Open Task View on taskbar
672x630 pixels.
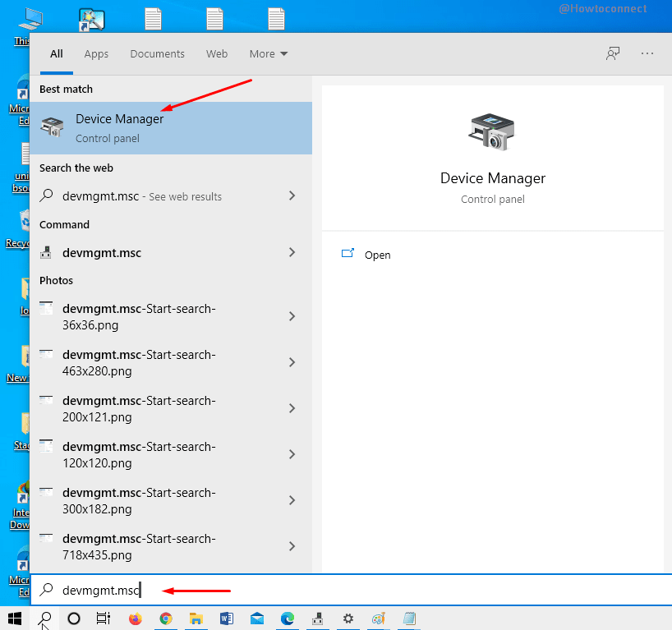point(104,619)
